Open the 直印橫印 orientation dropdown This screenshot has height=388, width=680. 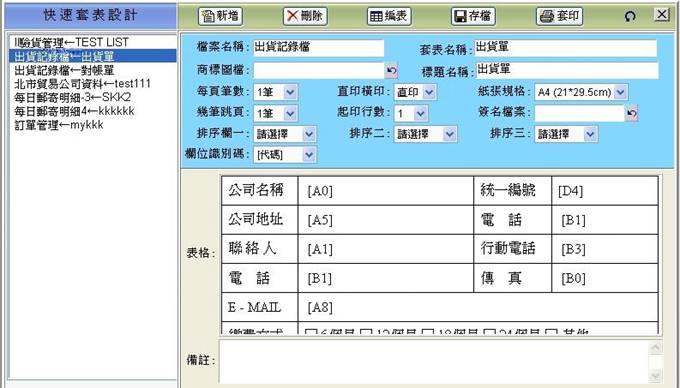click(x=415, y=92)
